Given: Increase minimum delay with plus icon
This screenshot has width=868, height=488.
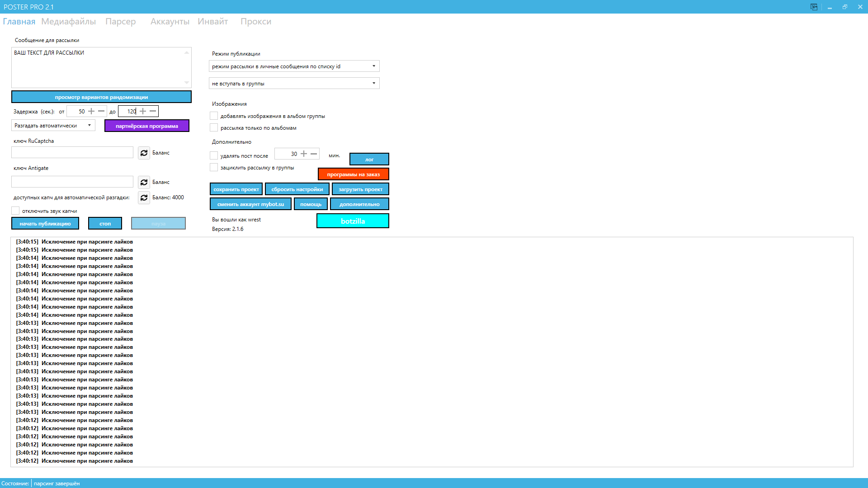Looking at the screenshot, I should click(x=91, y=111).
